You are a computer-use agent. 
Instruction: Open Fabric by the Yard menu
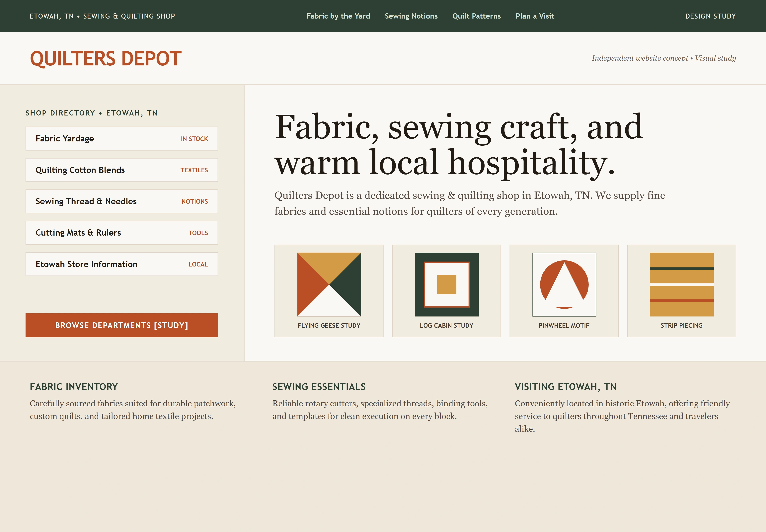[338, 16]
